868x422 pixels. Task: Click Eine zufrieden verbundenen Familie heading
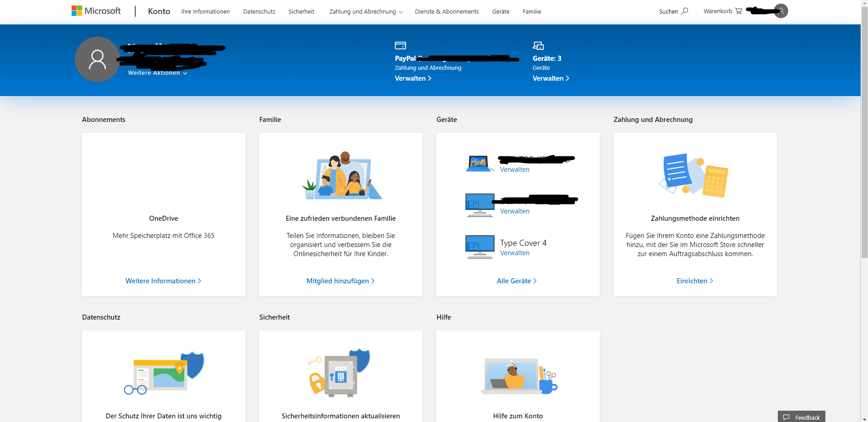pyautogui.click(x=341, y=218)
